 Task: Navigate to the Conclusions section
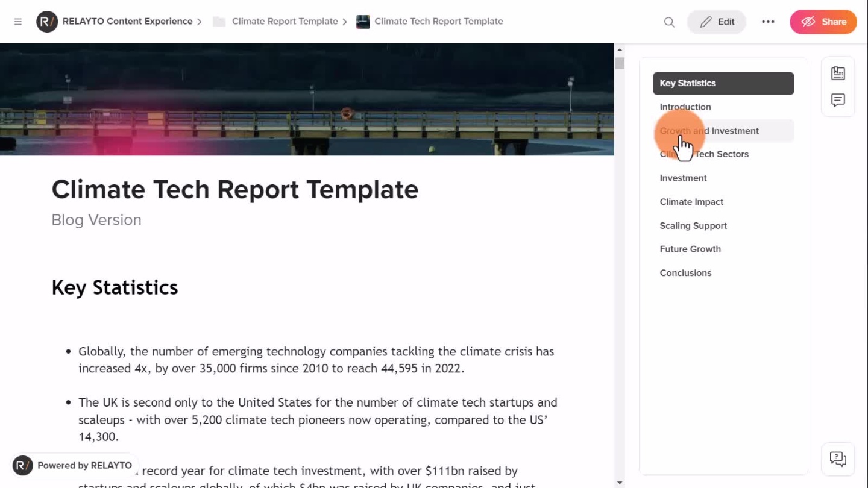pos(685,273)
